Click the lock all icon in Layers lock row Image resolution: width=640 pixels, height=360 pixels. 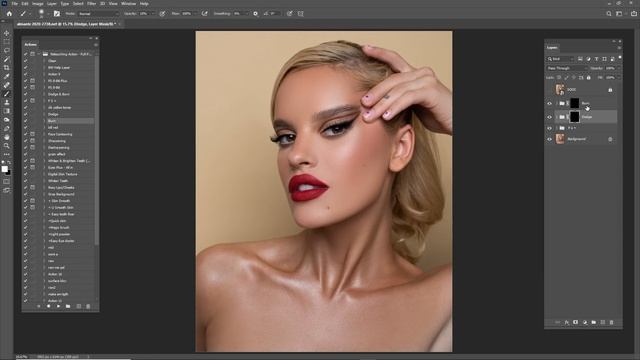click(589, 78)
